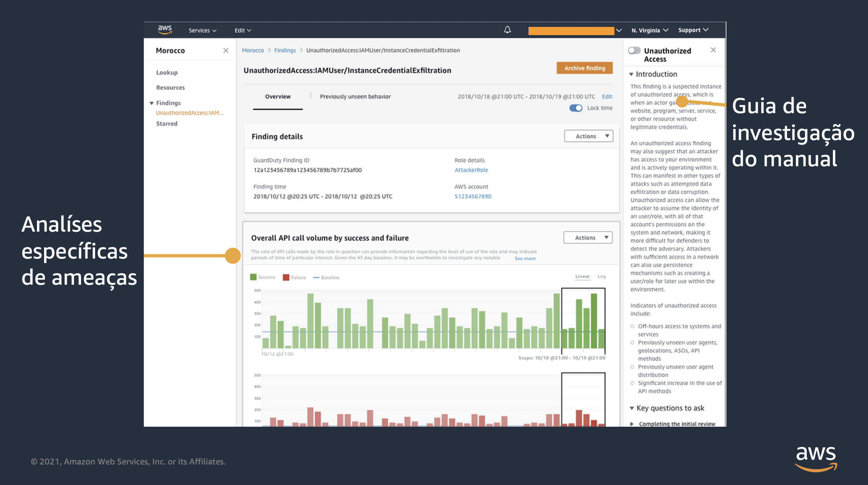
Task: Click the 'Scope: 10/18 @21:00 - 10/19 @21:00' label
Action: pos(561,358)
